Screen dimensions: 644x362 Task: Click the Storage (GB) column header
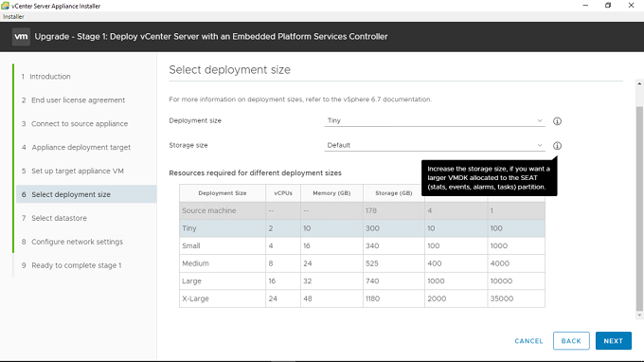click(x=393, y=193)
